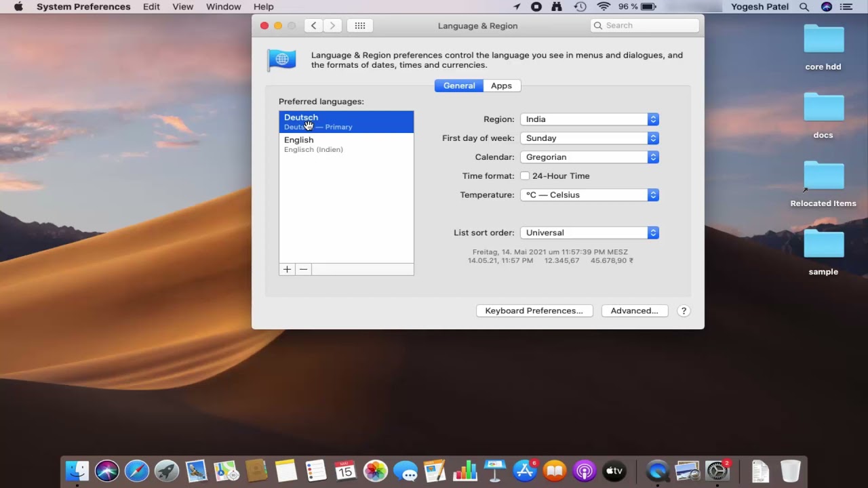Open the View menu

(183, 7)
